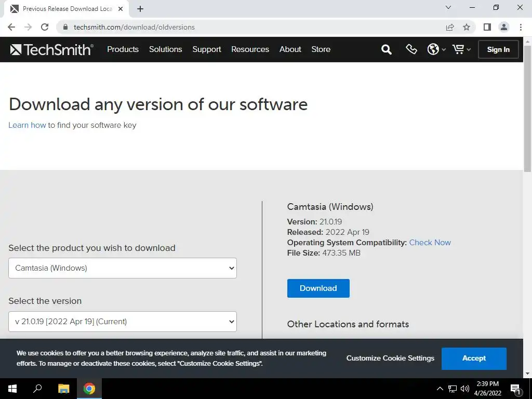Open the globe language selector
Screen dimensions: 532x399
point(436,49)
